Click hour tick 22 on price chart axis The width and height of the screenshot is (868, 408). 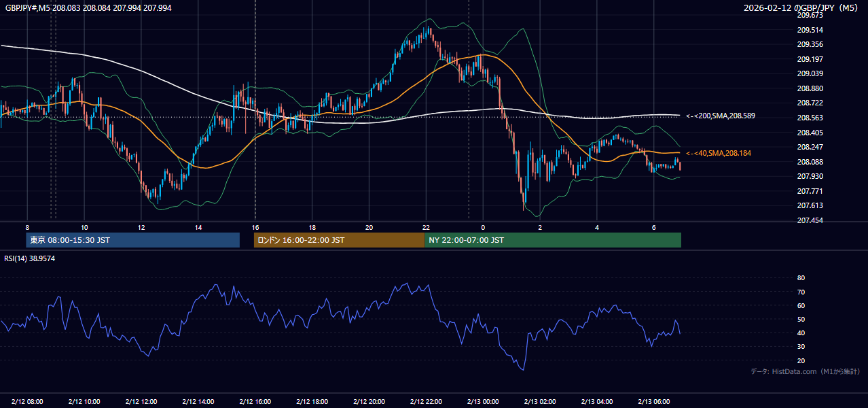(x=426, y=227)
